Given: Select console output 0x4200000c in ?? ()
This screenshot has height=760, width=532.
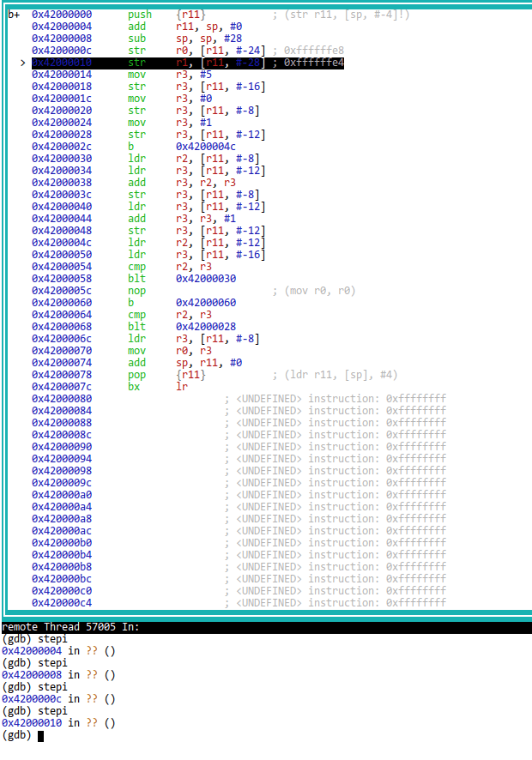Looking at the screenshot, I should pyautogui.click(x=58, y=699).
